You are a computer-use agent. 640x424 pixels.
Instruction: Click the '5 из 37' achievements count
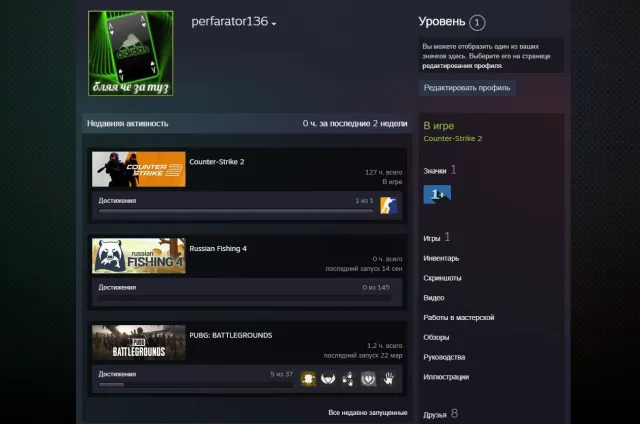tap(281, 374)
